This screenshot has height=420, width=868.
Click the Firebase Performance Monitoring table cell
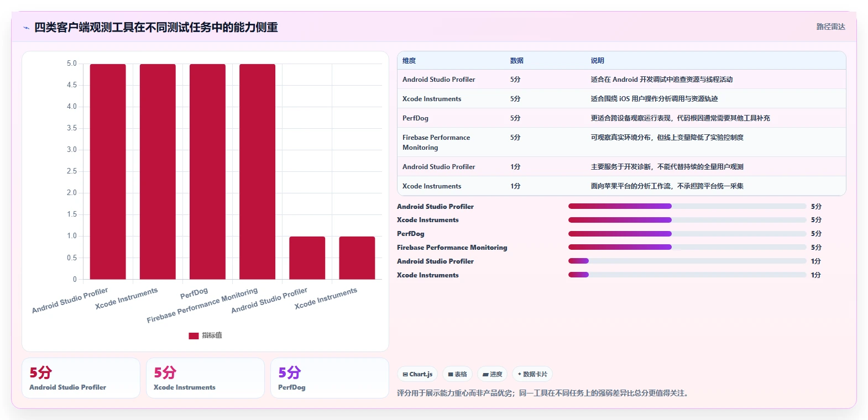point(436,143)
